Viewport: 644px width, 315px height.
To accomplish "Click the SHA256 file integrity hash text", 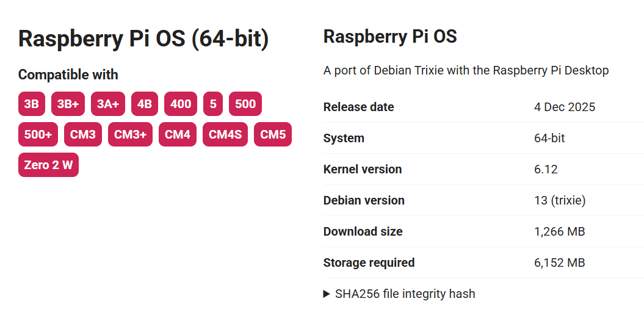I will pyautogui.click(x=405, y=294).
